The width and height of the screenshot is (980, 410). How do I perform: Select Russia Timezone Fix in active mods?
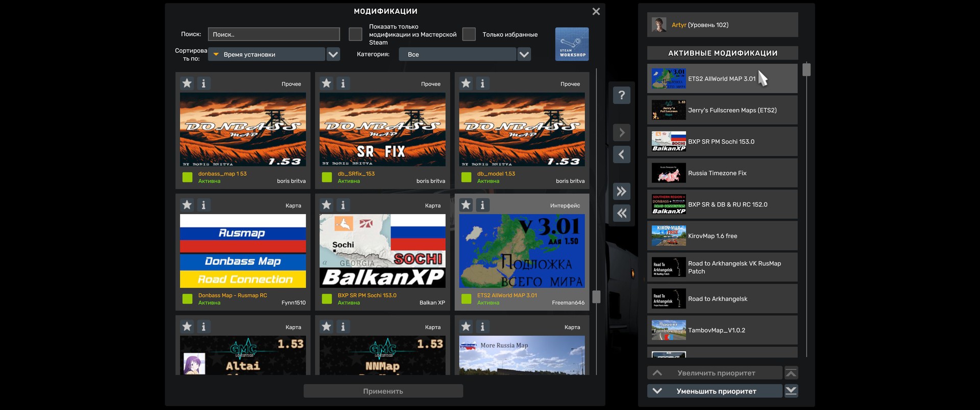722,173
